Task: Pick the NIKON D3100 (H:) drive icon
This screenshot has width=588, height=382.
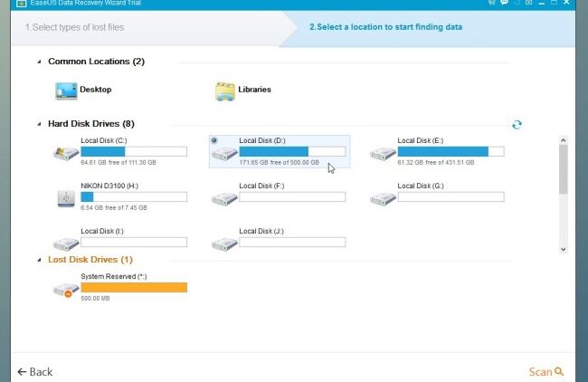Action: pyautogui.click(x=66, y=197)
